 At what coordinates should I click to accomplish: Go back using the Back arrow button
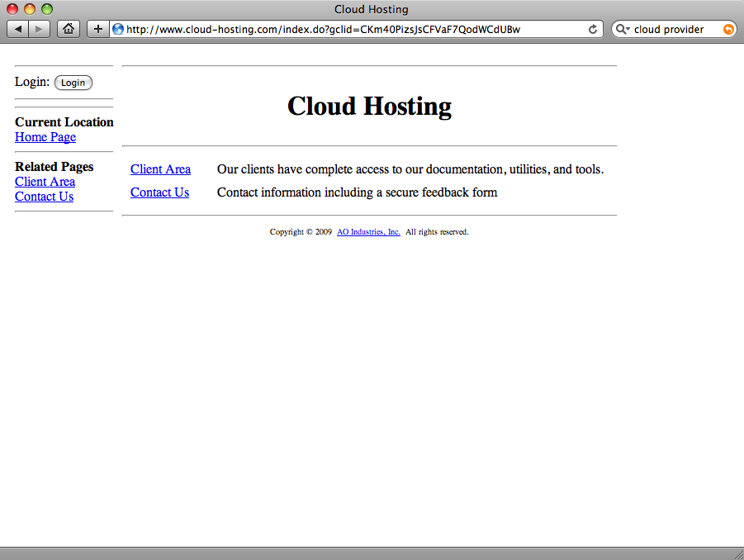[18, 29]
